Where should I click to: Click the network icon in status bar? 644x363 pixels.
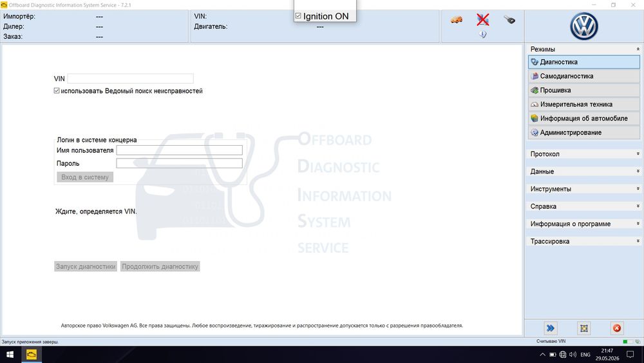click(638, 342)
